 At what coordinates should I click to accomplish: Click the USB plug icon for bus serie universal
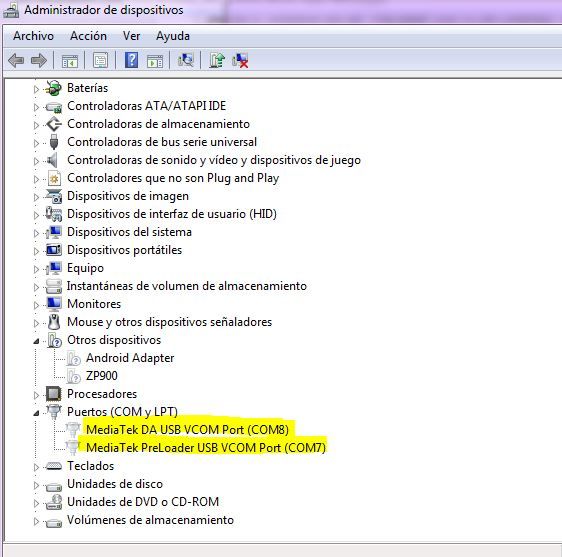54,142
